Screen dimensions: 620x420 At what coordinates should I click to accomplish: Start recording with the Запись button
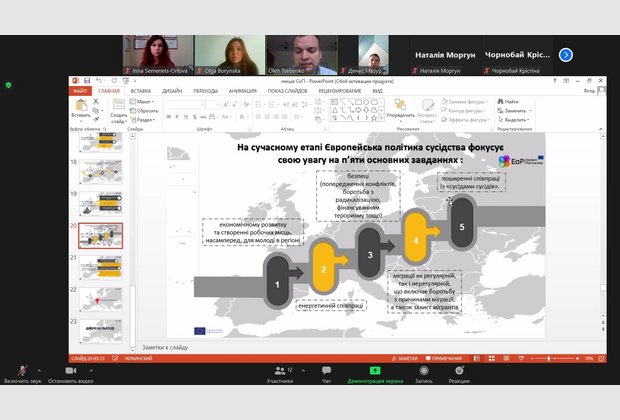click(424, 371)
